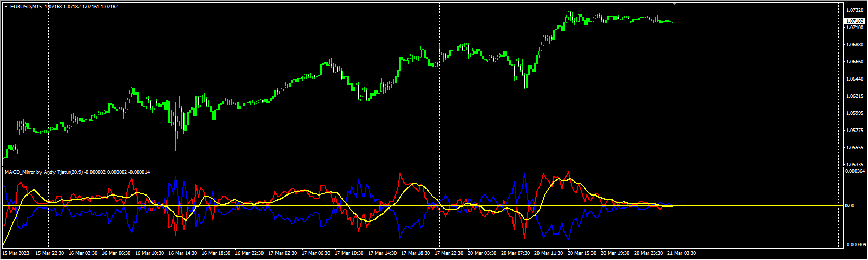
Task: Click the 17 Mar 18:30 time label
Action: (416, 253)
